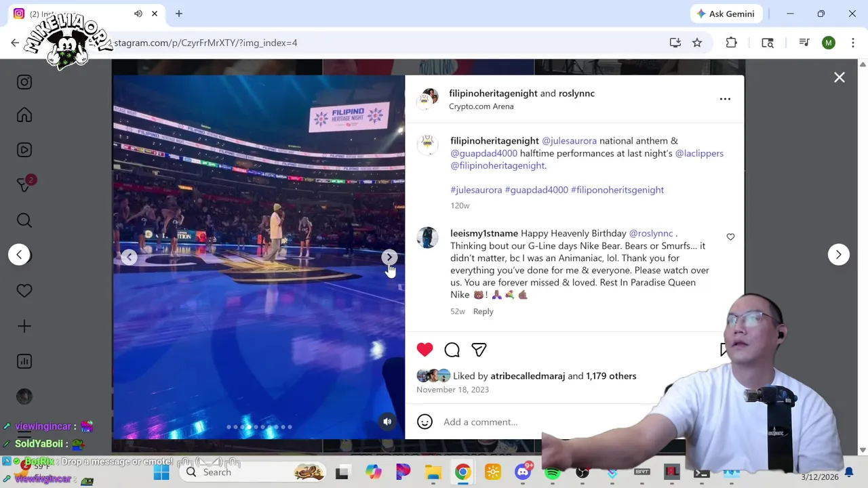Image resolution: width=868 pixels, height=488 pixels.
Task: Go to the next post arrow
Action: coord(839,254)
